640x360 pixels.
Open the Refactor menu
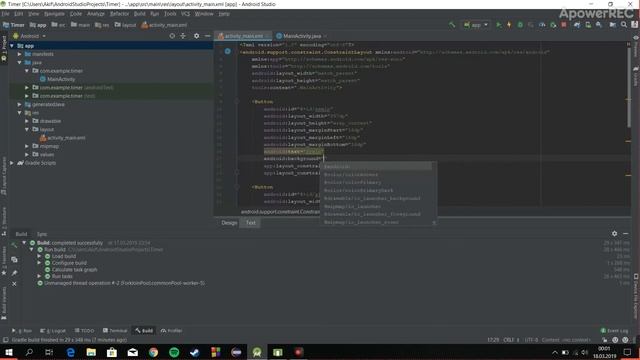pyautogui.click(x=119, y=13)
